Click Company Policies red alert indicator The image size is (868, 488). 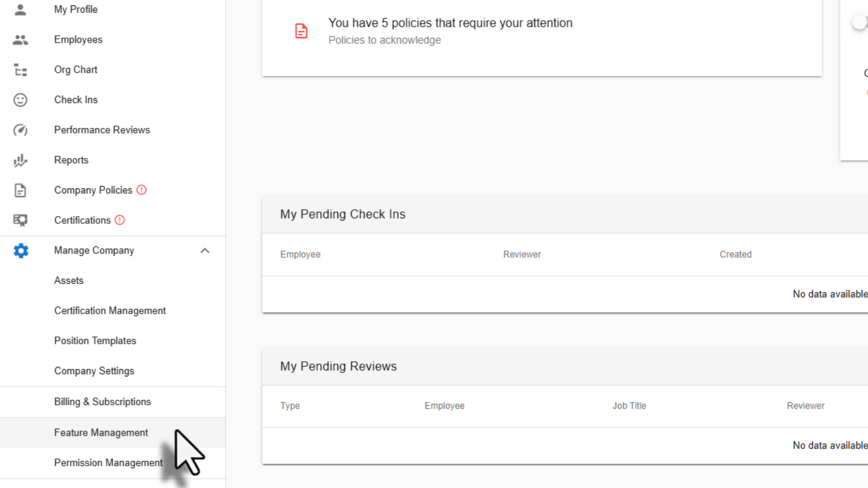coord(142,190)
